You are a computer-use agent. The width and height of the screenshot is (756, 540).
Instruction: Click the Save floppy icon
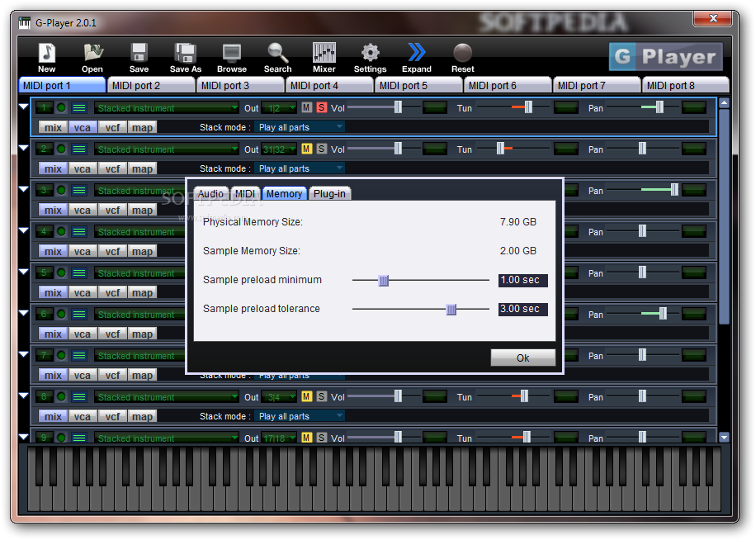point(139,57)
